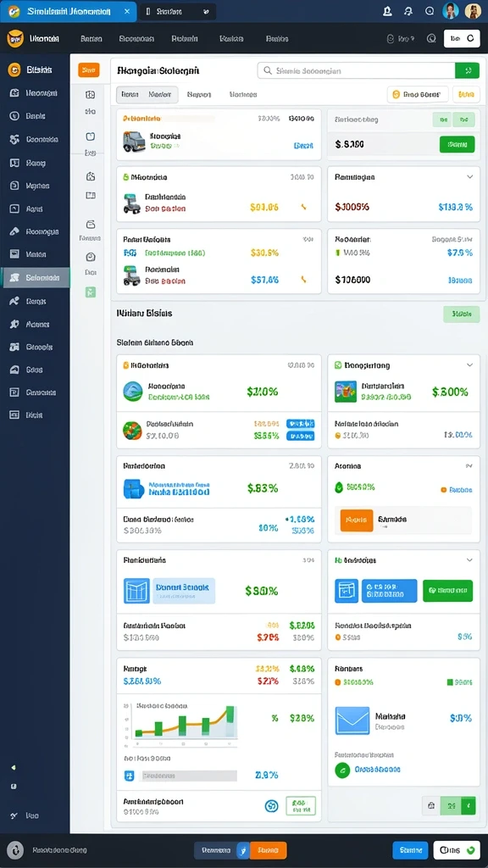The image size is (488, 868).
Task: Switch to the third tab under the panel heading
Action: (x=199, y=95)
